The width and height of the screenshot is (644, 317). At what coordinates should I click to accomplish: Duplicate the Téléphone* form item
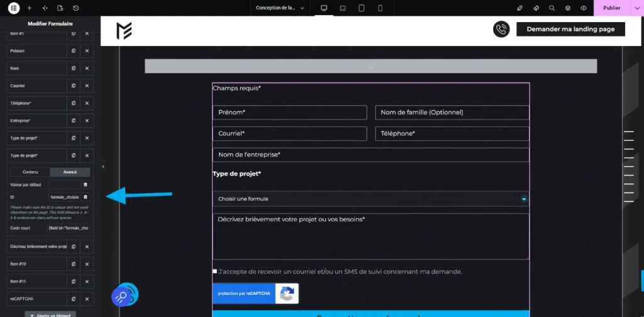click(74, 103)
